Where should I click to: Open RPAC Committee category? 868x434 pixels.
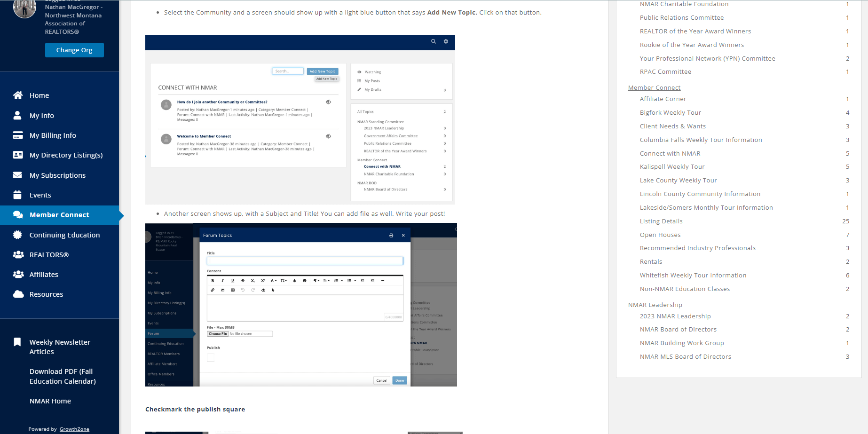(x=665, y=71)
